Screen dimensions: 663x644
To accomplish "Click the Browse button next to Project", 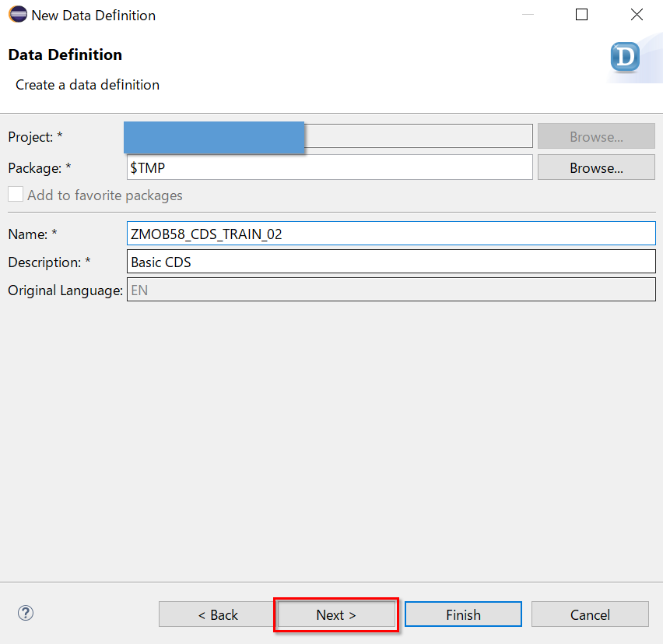I will point(596,135).
